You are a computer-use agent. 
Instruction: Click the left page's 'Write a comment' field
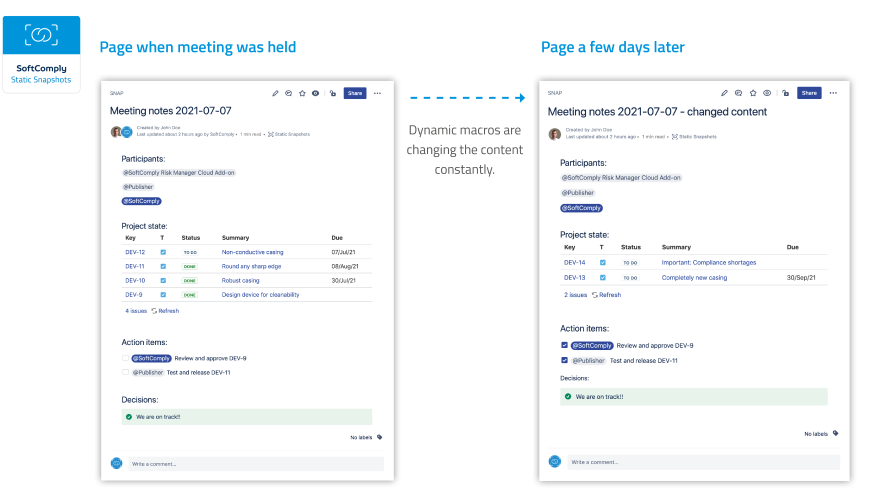255,464
